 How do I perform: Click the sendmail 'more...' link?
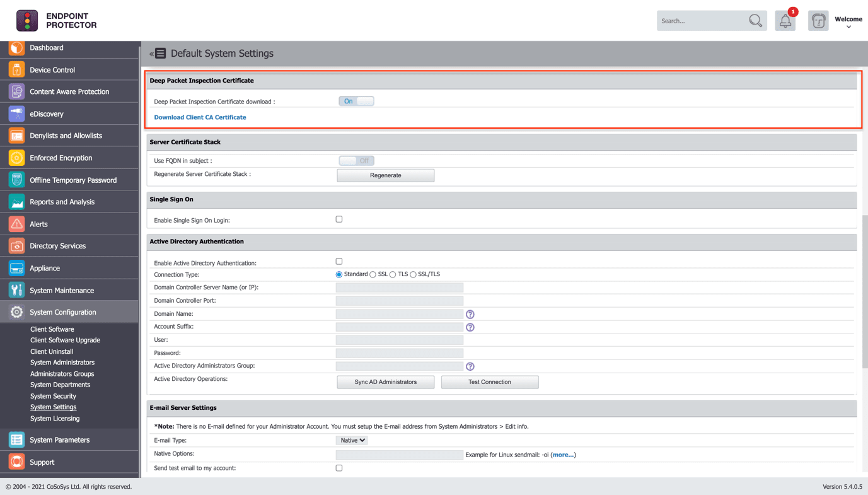(x=563, y=455)
